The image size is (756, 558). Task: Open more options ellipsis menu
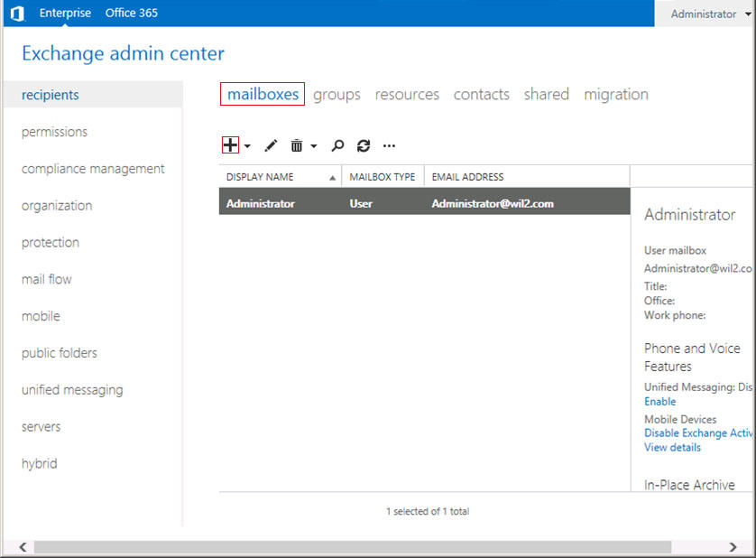point(390,145)
